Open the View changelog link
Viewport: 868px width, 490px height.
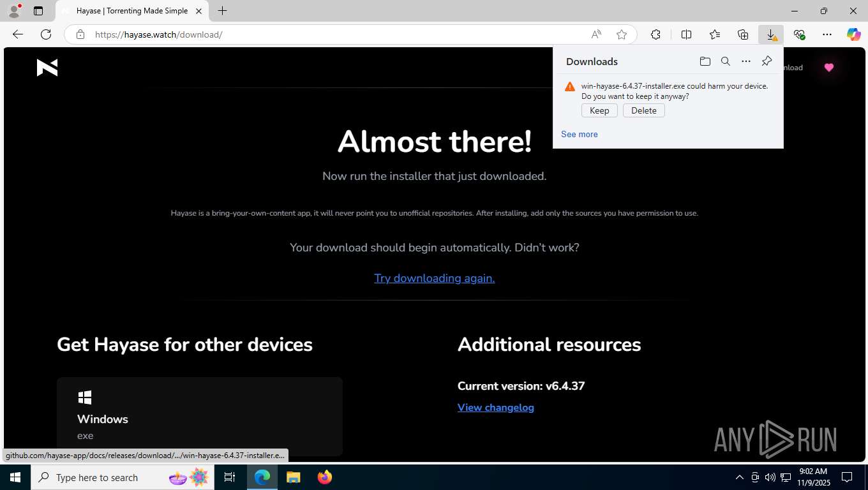[496, 407]
